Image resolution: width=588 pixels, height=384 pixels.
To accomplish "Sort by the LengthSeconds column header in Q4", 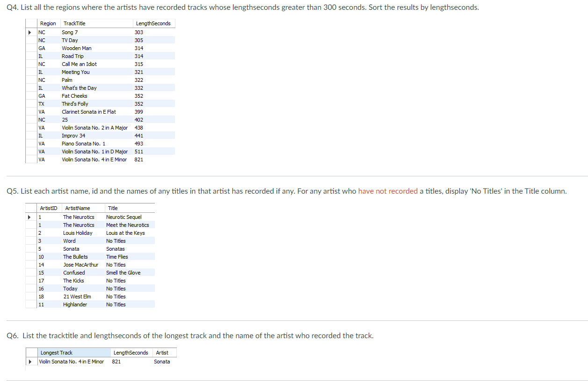I will click(153, 23).
